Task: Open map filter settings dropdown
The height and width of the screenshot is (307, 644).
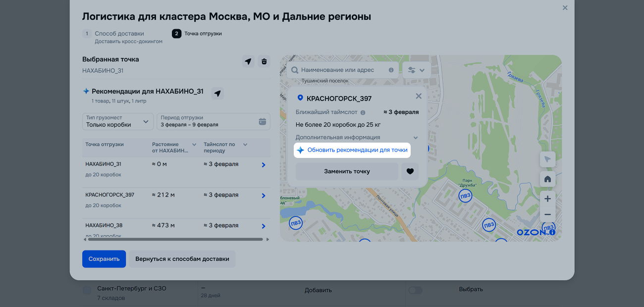Action: click(416, 70)
